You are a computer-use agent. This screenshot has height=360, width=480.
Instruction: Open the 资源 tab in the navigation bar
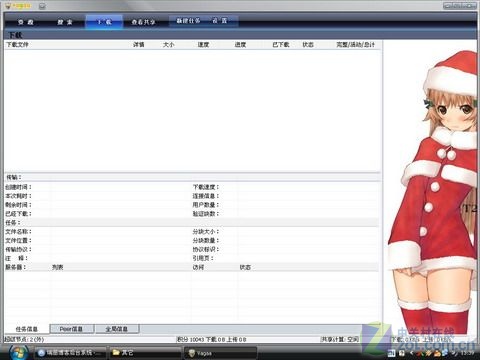click(26, 22)
